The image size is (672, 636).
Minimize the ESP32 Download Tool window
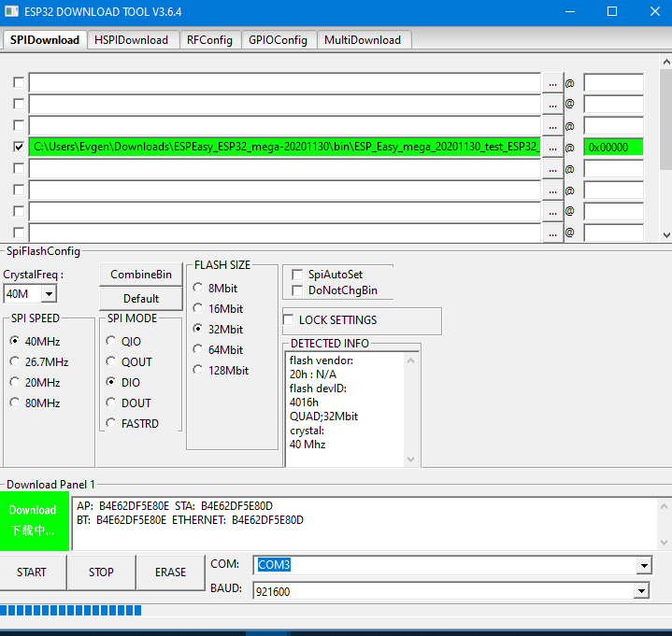click(570, 11)
